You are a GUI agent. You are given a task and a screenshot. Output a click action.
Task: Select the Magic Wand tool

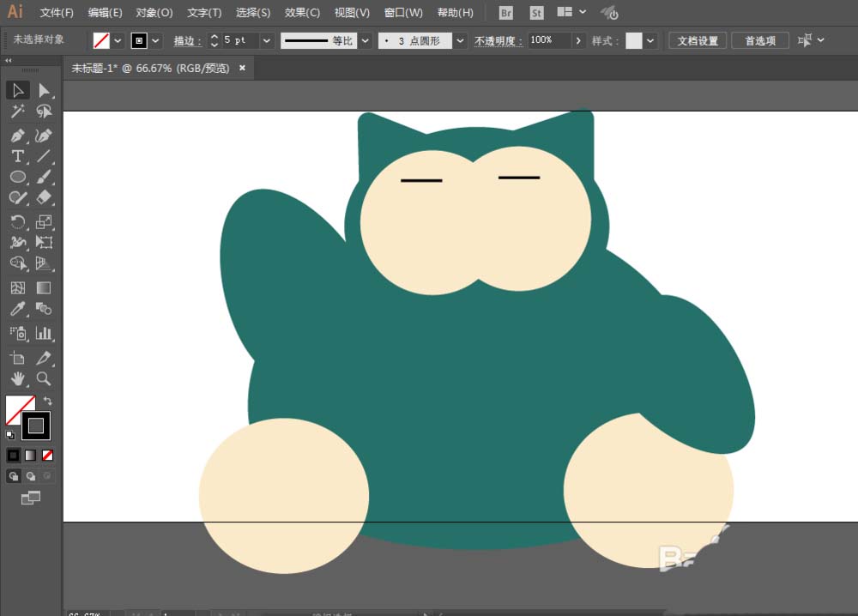tap(17, 112)
